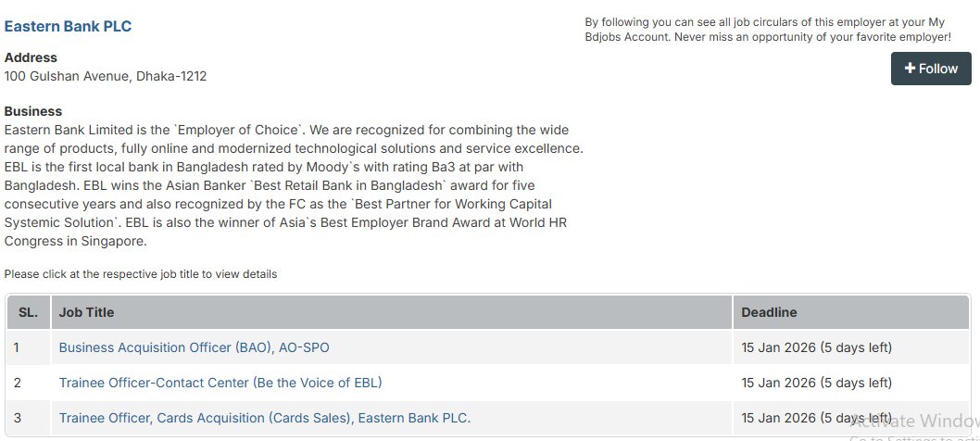Select serial number 2 cell
This screenshot has width=980, height=441.
[17, 383]
